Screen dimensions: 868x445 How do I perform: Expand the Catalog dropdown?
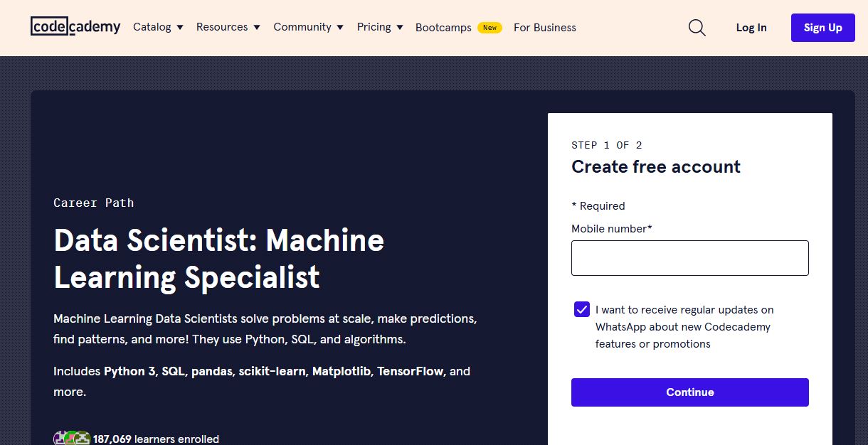(x=158, y=27)
